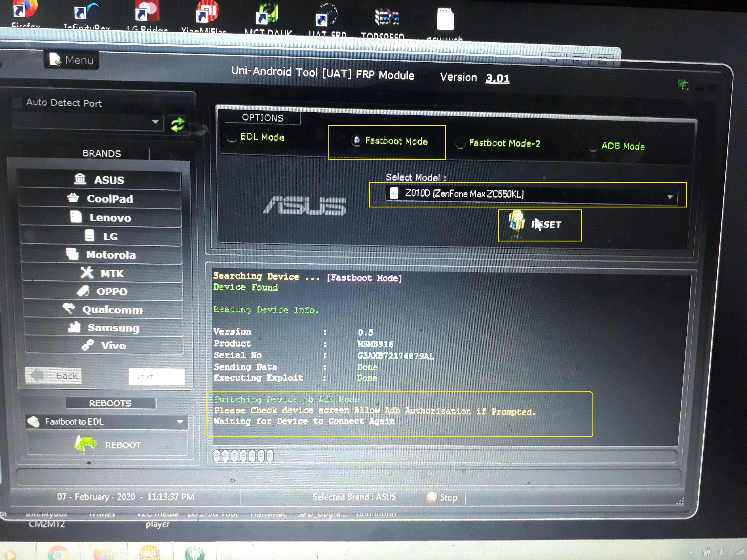Select the ADB Mode radio button

593,146
